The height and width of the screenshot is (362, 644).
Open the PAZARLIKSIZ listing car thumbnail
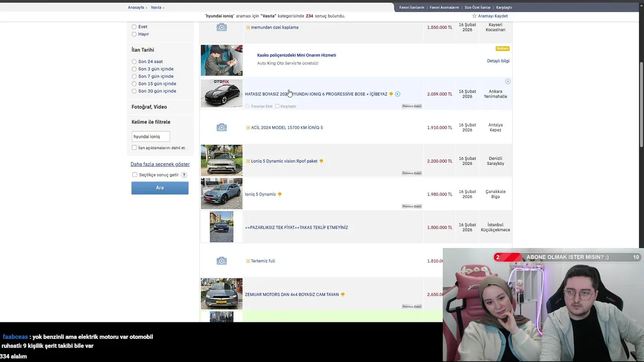click(221, 227)
